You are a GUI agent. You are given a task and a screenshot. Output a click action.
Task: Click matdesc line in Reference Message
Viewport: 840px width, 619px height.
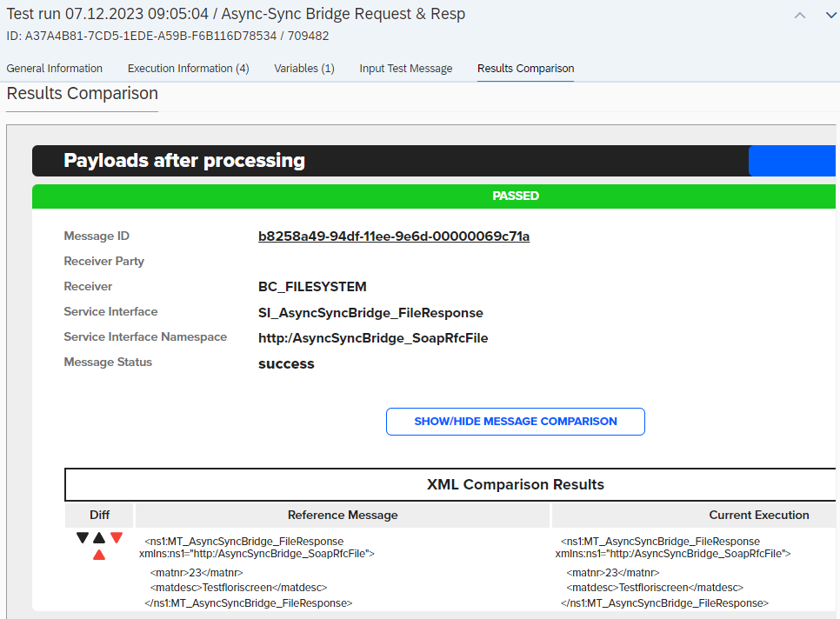tap(238, 588)
